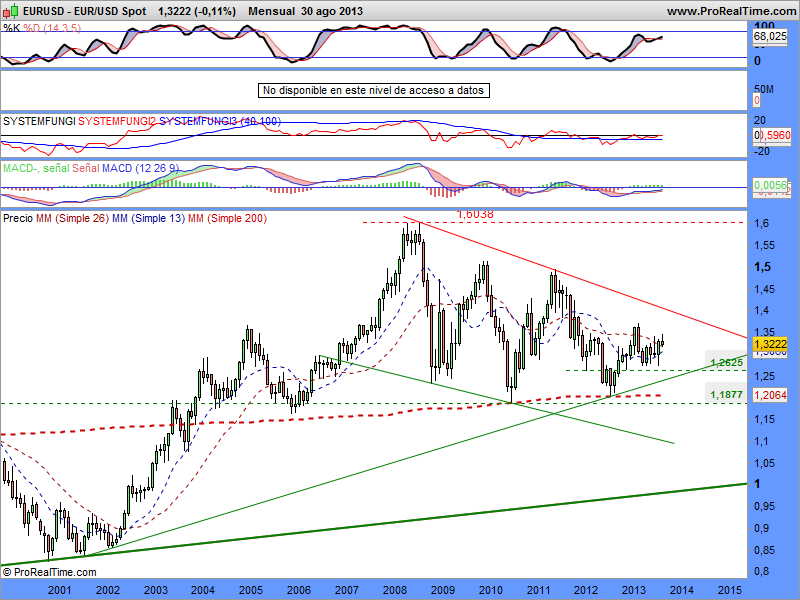Click the red 1,2064 moving average tag
The height and width of the screenshot is (600, 800).
(770, 395)
